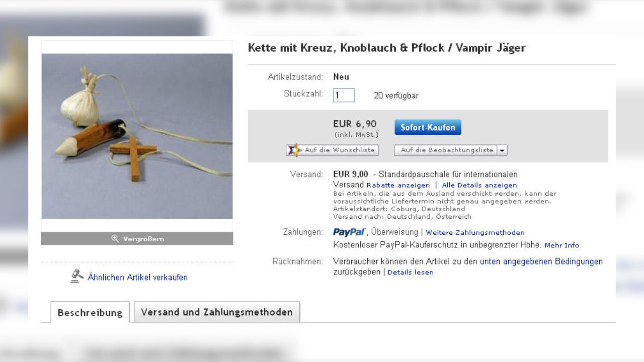Viewport: 644px width, 362px height.
Task: Open the Versand und Zahlungsmethoden tab
Action: tap(217, 312)
